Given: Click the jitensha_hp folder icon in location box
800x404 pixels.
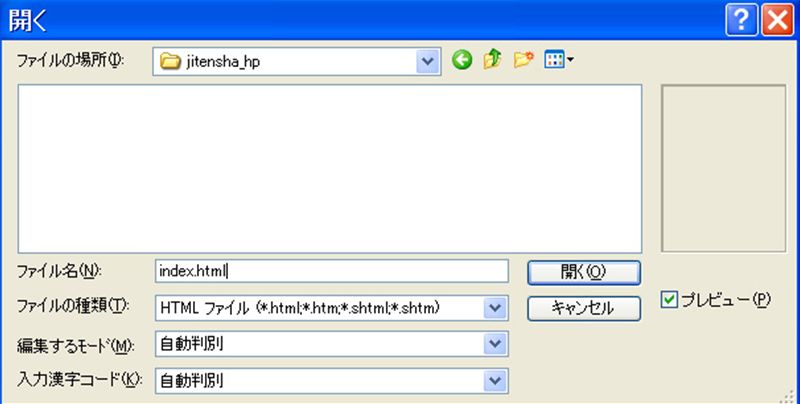Looking at the screenshot, I should [170, 62].
